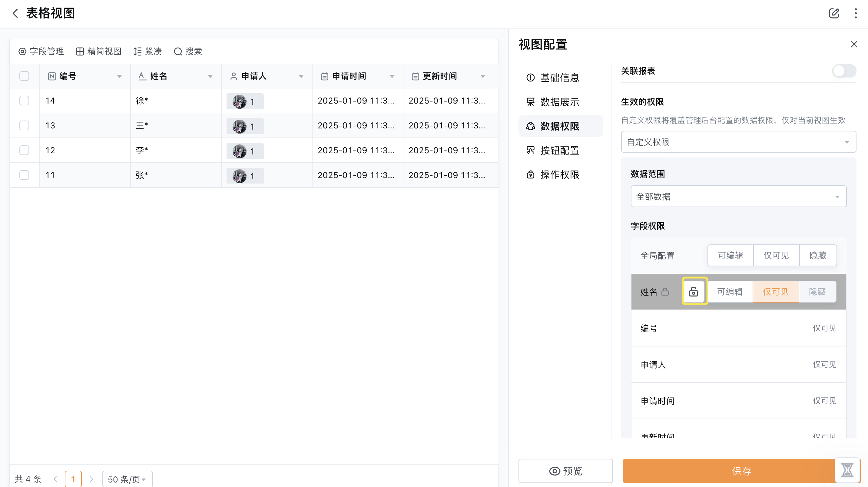The image size is (868, 487).
Task: Open the edit pencil icon in header
Action: (834, 14)
